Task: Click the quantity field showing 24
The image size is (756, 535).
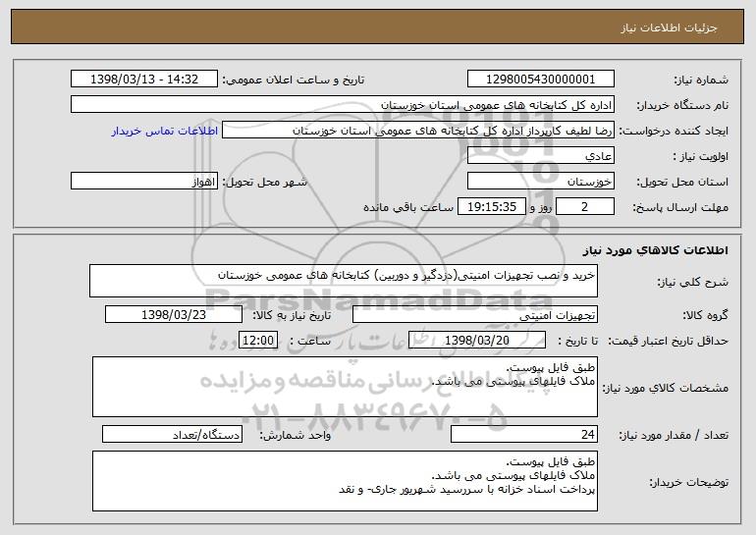Action: click(524, 434)
